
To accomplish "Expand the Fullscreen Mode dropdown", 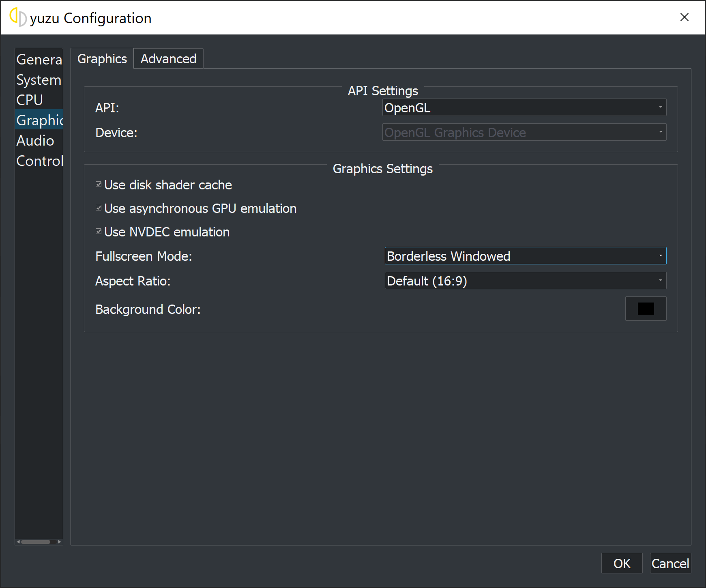I will (526, 256).
